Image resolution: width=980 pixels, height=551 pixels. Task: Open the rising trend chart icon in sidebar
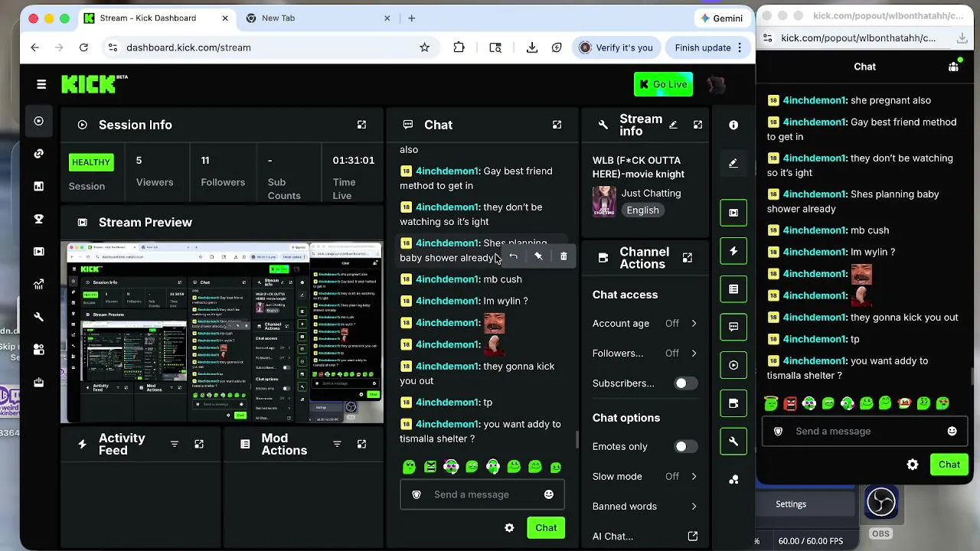[39, 284]
